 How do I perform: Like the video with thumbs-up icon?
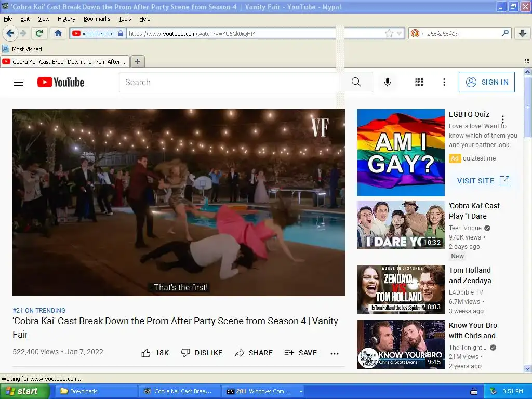[145, 353]
